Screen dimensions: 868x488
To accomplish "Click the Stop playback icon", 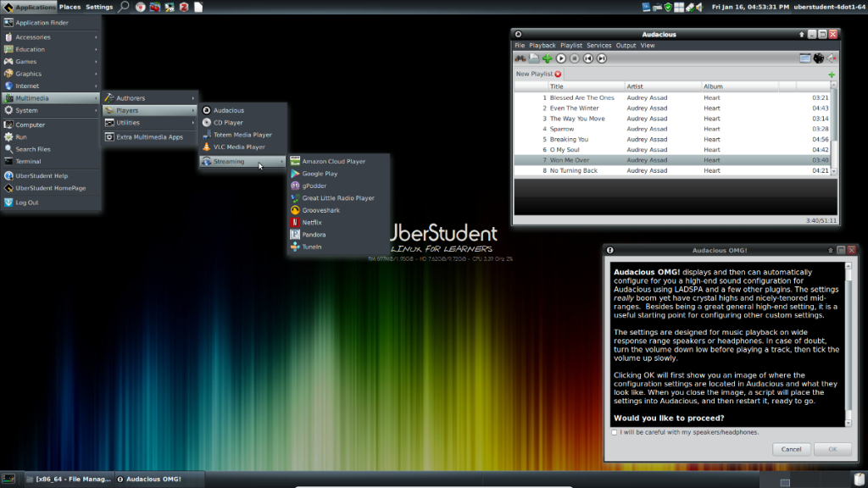I will point(574,58).
